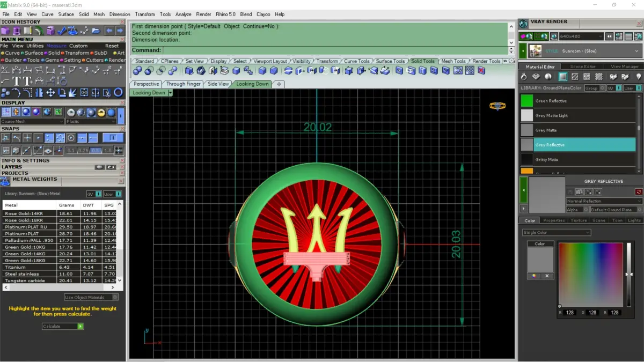
Task: Open the Single Color dropdown
Action: tap(557, 232)
